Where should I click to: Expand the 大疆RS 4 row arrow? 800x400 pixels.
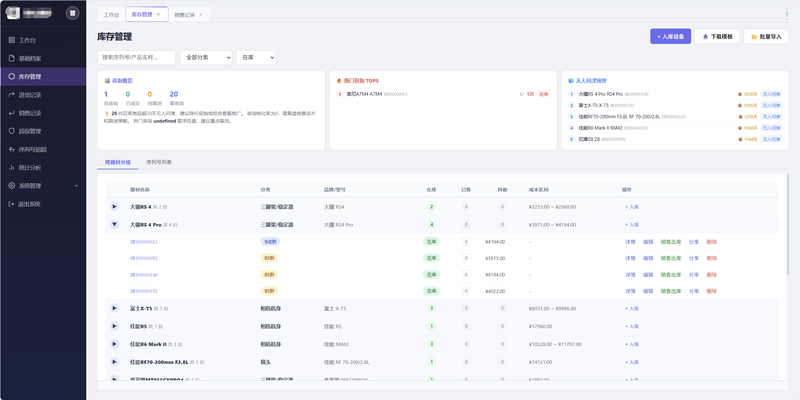pos(114,207)
